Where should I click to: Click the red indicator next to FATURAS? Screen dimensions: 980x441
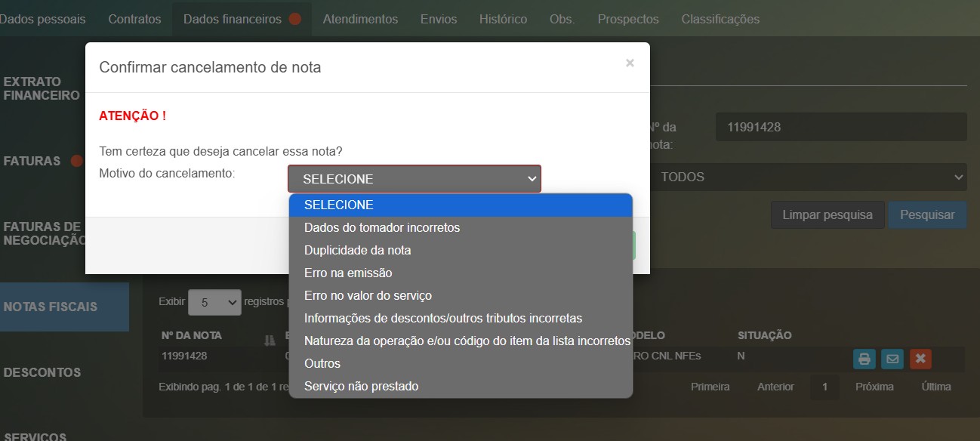tap(76, 161)
